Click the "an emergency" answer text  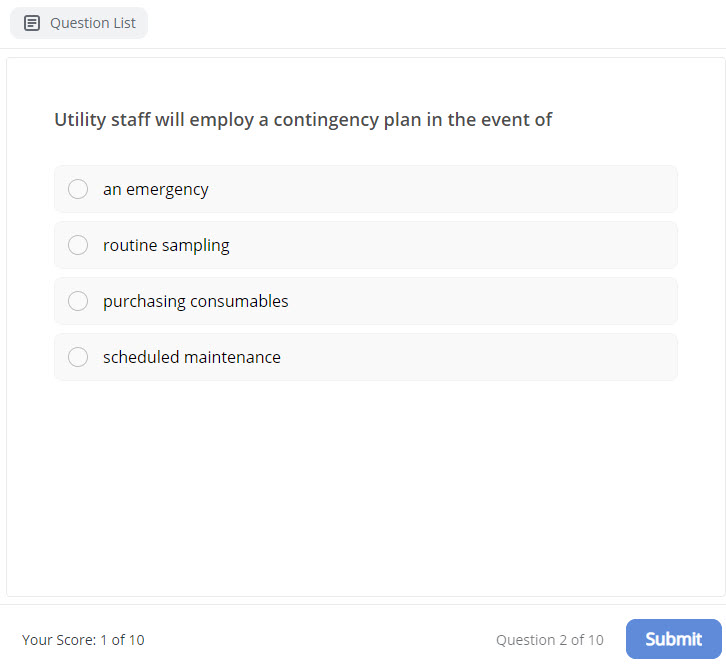pyautogui.click(x=156, y=189)
